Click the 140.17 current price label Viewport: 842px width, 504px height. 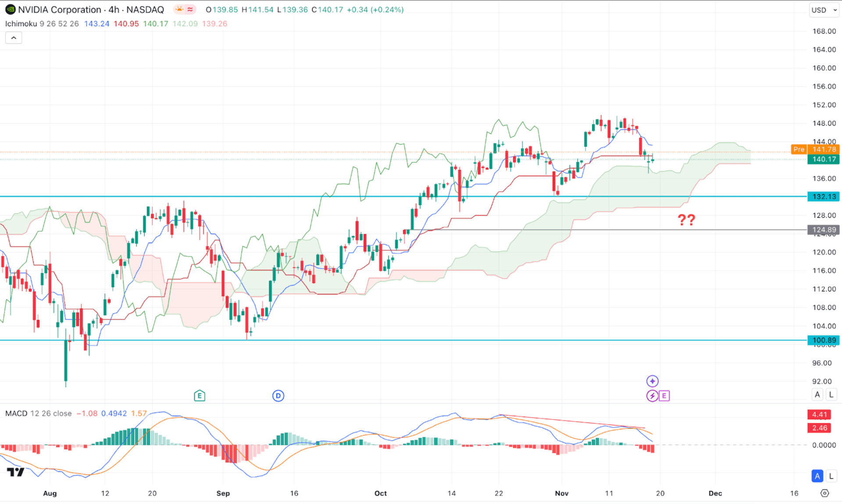(824, 159)
